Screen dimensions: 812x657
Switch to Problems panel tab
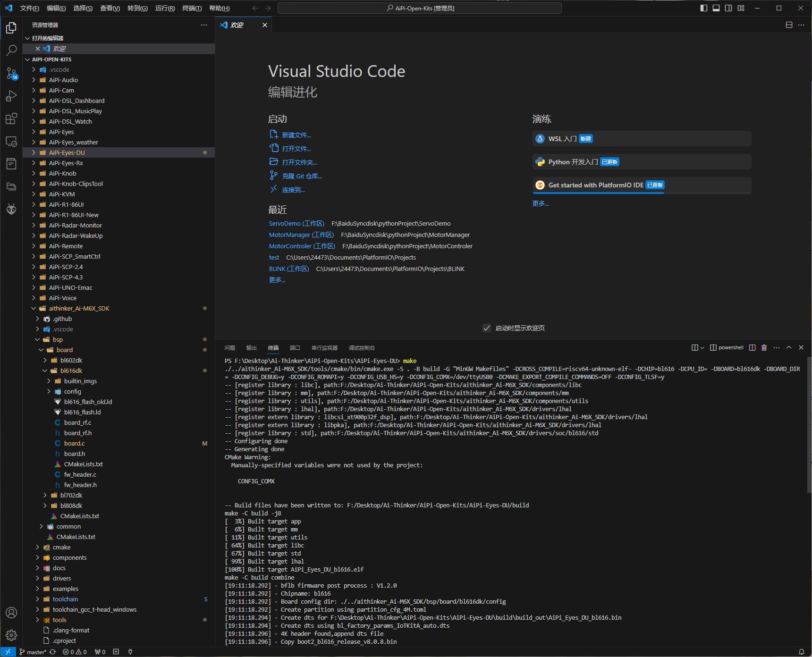[230, 348]
